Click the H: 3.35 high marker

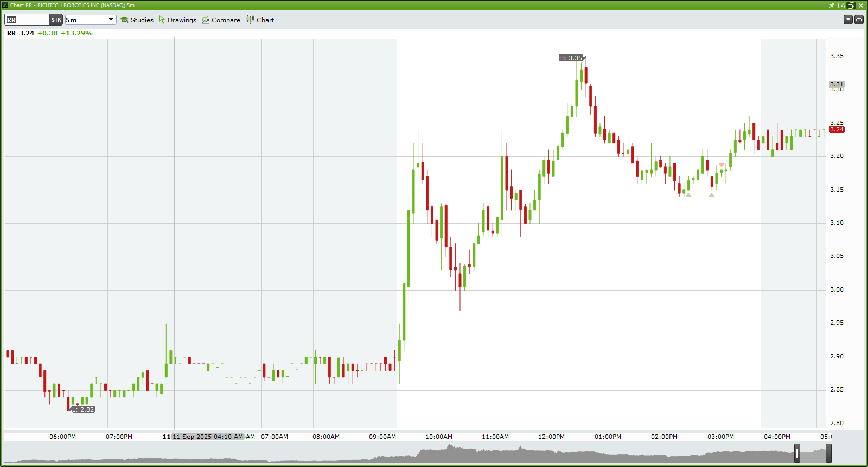[x=571, y=58]
